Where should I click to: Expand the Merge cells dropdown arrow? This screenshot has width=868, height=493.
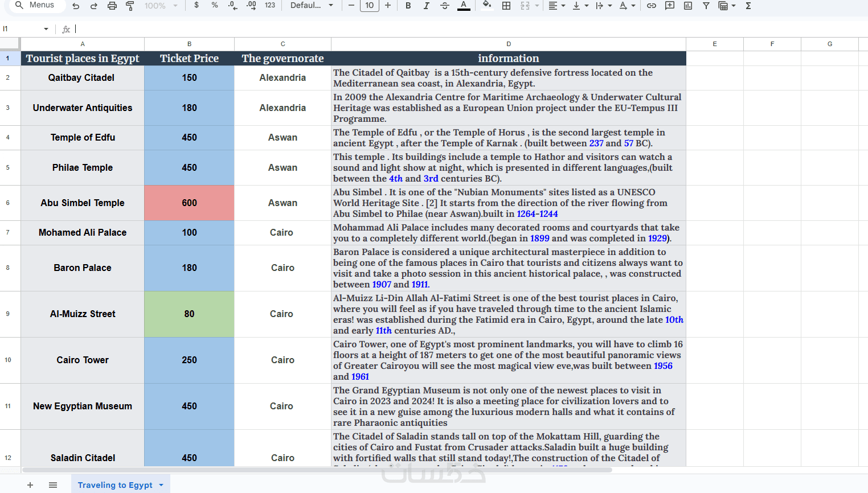pyautogui.click(x=537, y=6)
